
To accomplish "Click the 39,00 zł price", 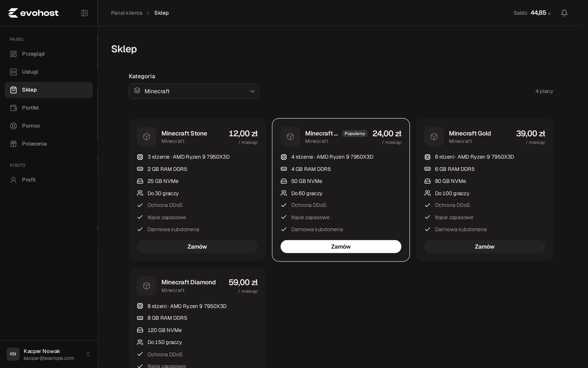I will tap(531, 134).
